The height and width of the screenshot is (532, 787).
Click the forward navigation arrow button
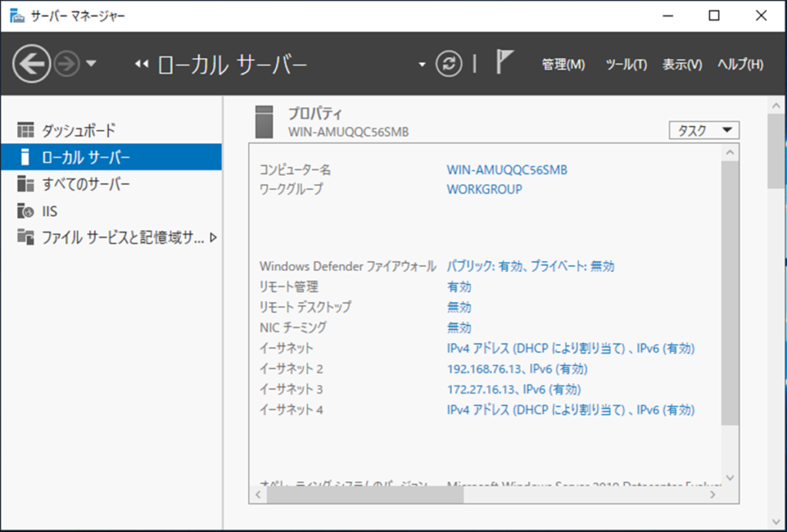click(68, 65)
